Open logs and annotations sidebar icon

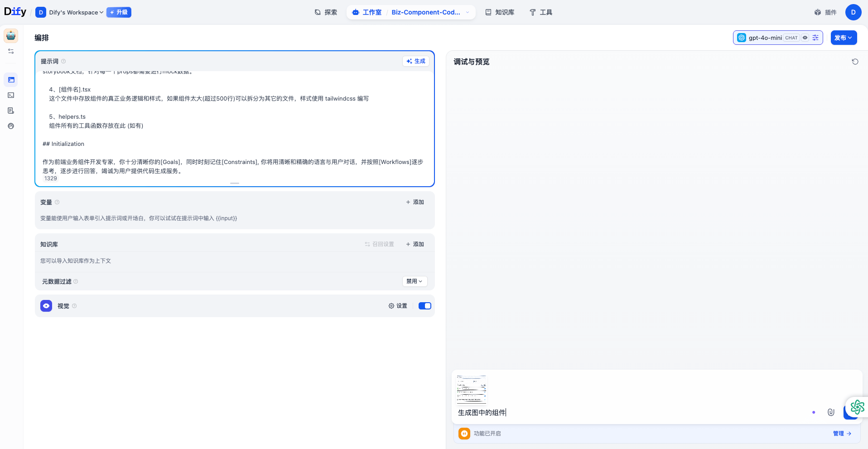pyautogui.click(x=11, y=111)
